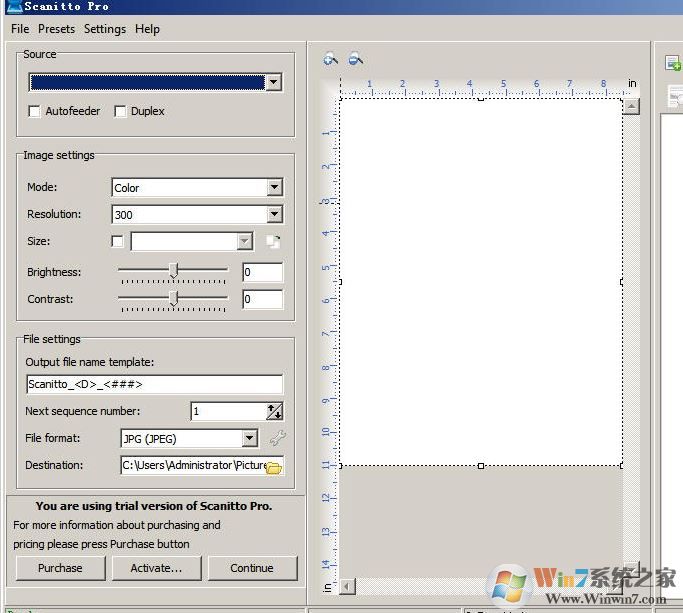Click the sequence number reset icon
The image size is (683, 613).
tap(274, 411)
